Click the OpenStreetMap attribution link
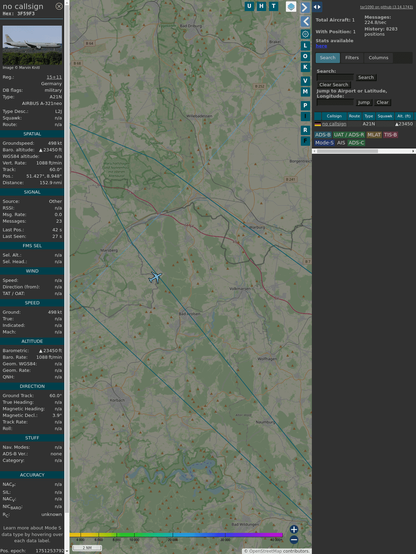The height and width of the screenshot is (554, 416). point(264,551)
